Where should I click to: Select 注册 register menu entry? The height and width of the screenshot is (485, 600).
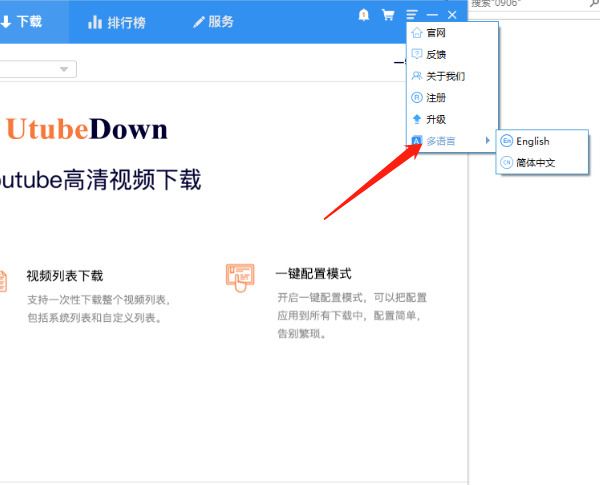[x=453, y=98]
